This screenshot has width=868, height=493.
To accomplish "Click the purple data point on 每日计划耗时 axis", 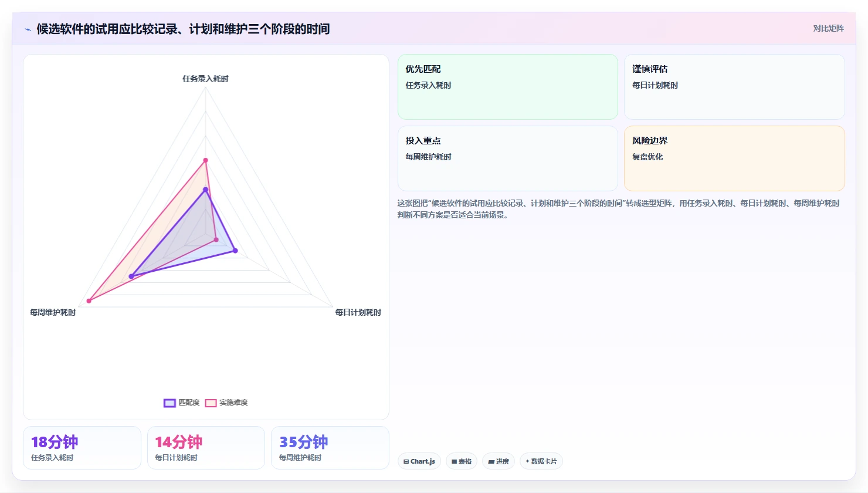I will coord(235,251).
